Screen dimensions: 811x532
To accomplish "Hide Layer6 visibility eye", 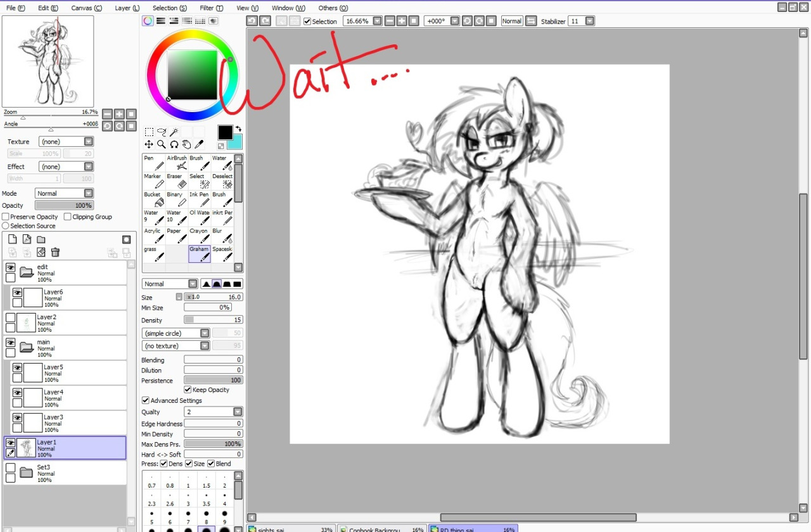I will point(17,293).
